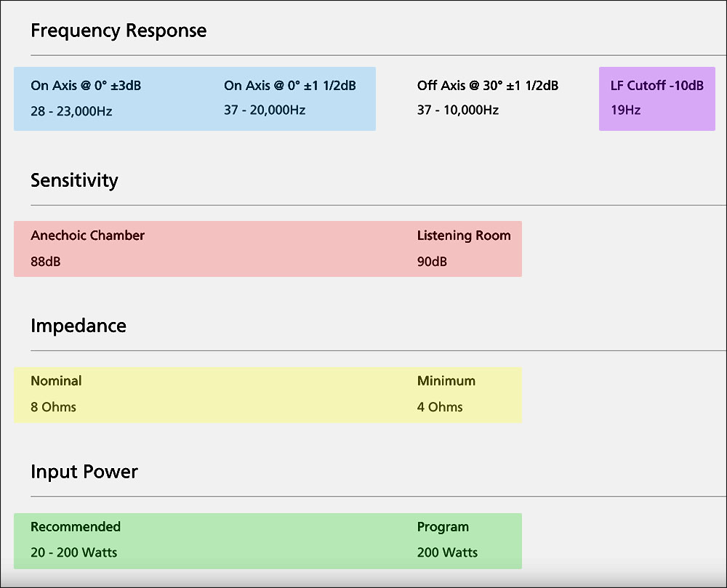
Task: Click the Listening Room label
Action: pyautogui.click(x=464, y=235)
